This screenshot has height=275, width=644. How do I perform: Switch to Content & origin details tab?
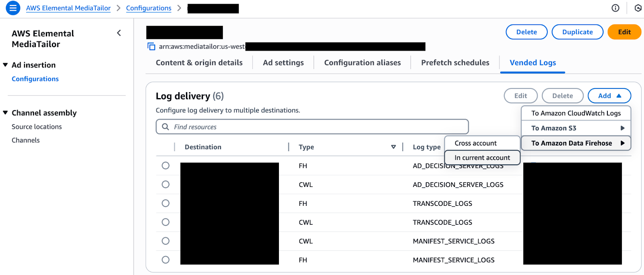click(x=199, y=63)
